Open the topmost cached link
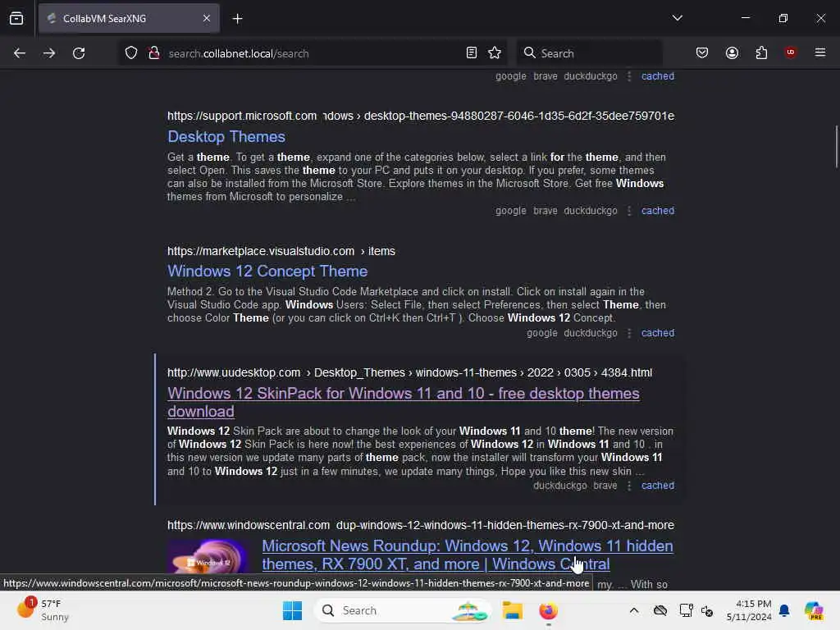This screenshot has height=630, width=840. tap(657, 76)
